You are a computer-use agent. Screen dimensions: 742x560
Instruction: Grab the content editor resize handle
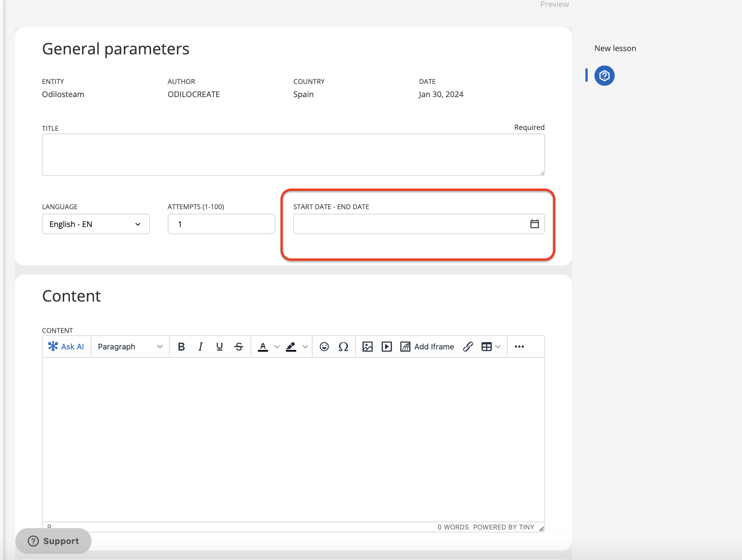541,528
